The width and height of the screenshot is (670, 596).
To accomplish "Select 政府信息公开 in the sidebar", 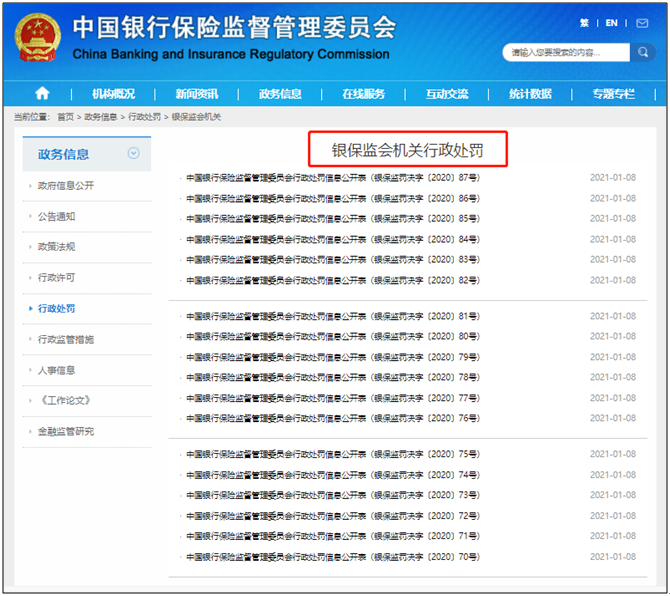I will tap(66, 185).
